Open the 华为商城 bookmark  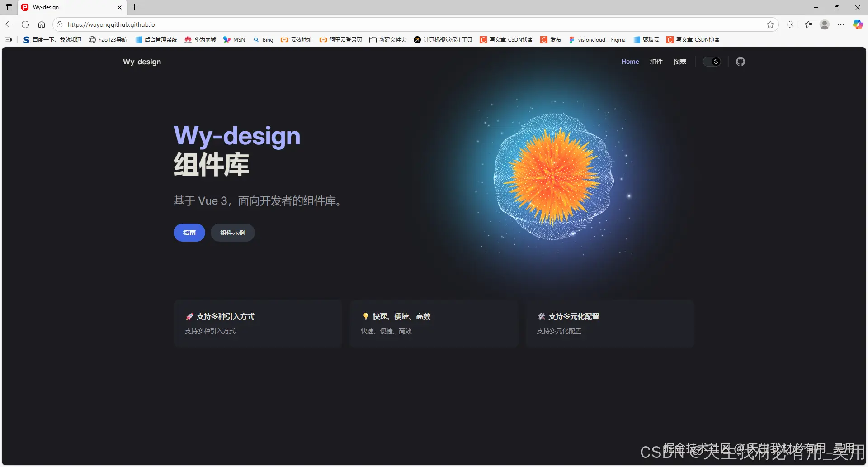pos(200,40)
